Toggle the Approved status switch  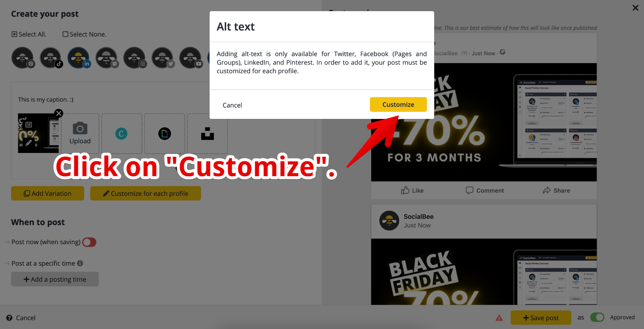tap(597, 317)
